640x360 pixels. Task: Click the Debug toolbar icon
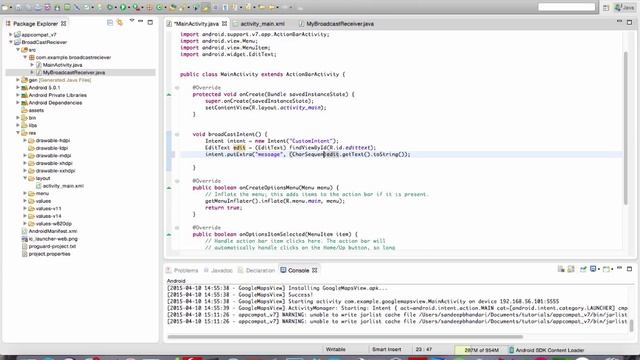pos(111,7)
